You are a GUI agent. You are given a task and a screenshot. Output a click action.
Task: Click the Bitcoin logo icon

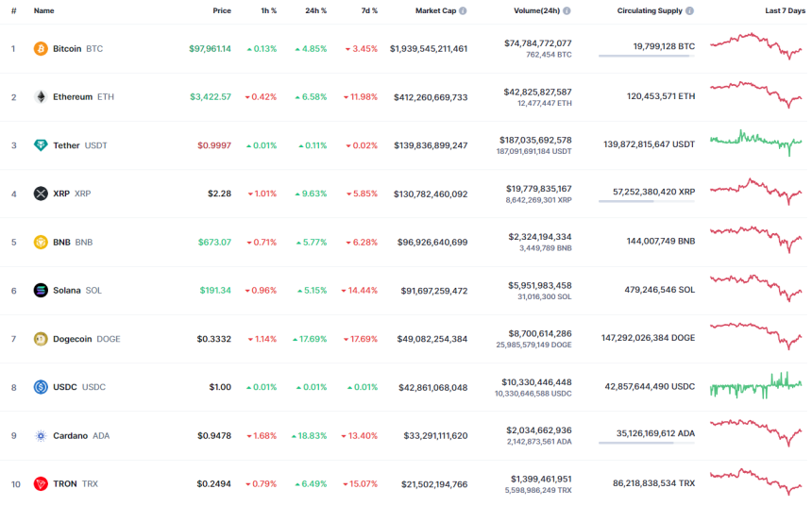pyautogui.click(x=41, y=48)
